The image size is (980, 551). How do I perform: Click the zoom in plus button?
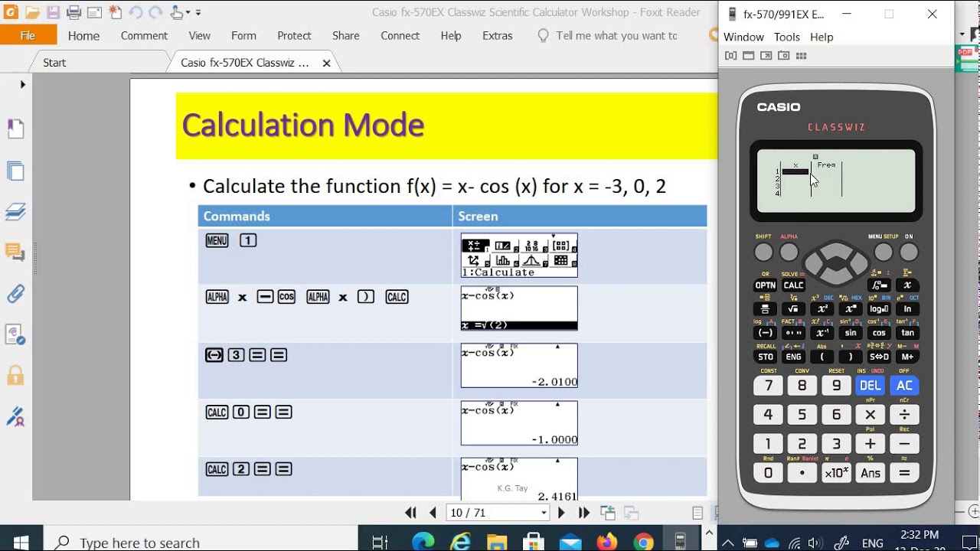pos(974,511)
